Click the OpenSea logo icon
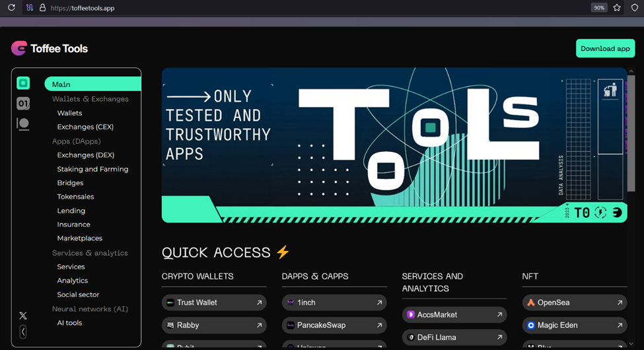Image resolution: width=644 pixels, height=350 pixels. click(x=531, y=302)
